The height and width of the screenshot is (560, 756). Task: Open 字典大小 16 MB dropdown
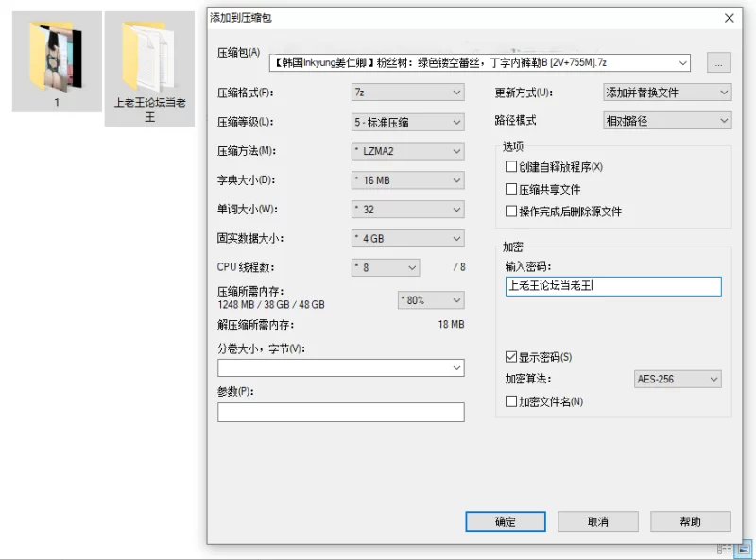(408, 180)
